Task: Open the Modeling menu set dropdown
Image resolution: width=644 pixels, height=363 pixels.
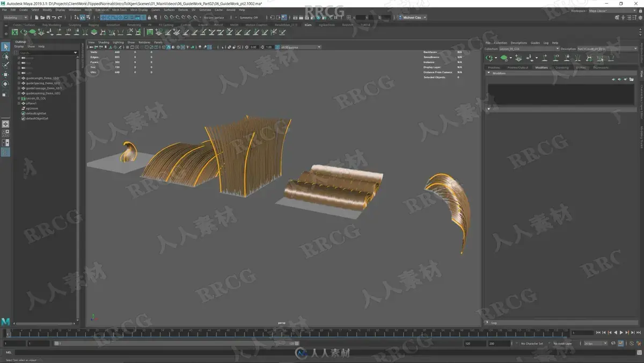Action: pyautogui.click(x=16, y=17)
